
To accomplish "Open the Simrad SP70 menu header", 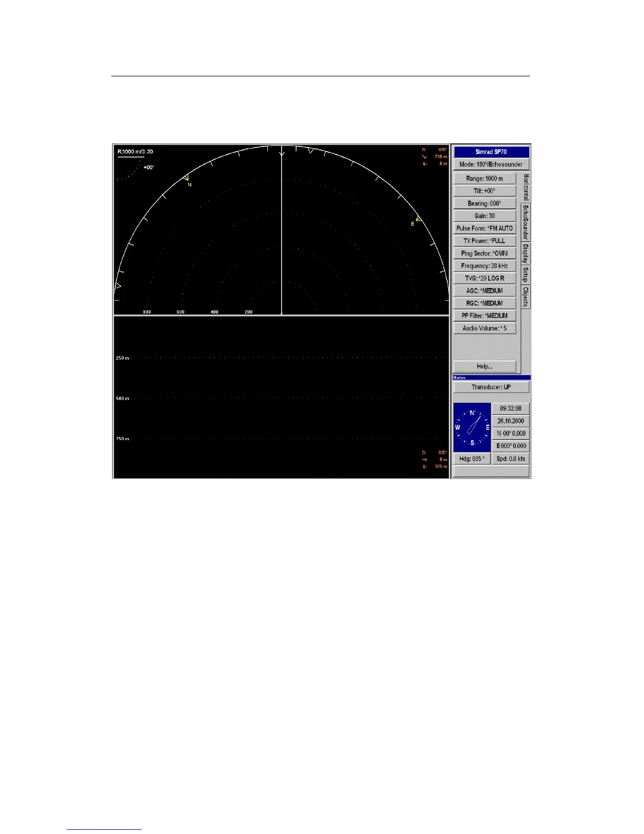I will [x=491, y=152].
